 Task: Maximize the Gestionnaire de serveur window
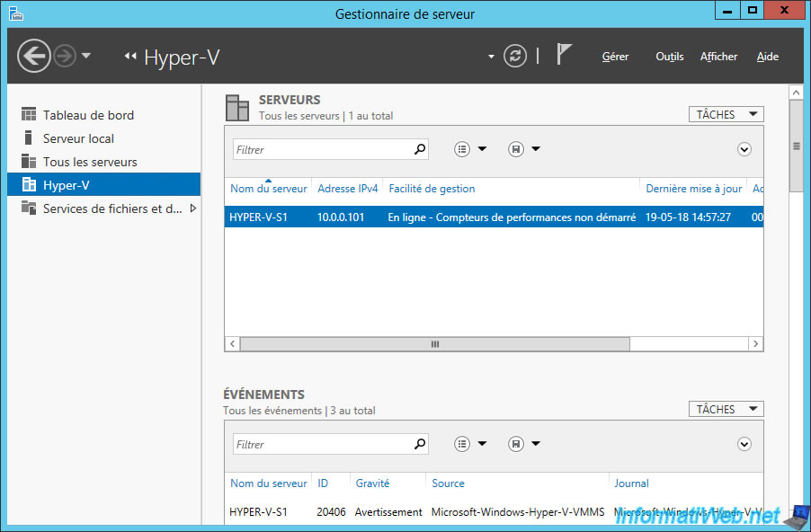[x=752, y=11]
